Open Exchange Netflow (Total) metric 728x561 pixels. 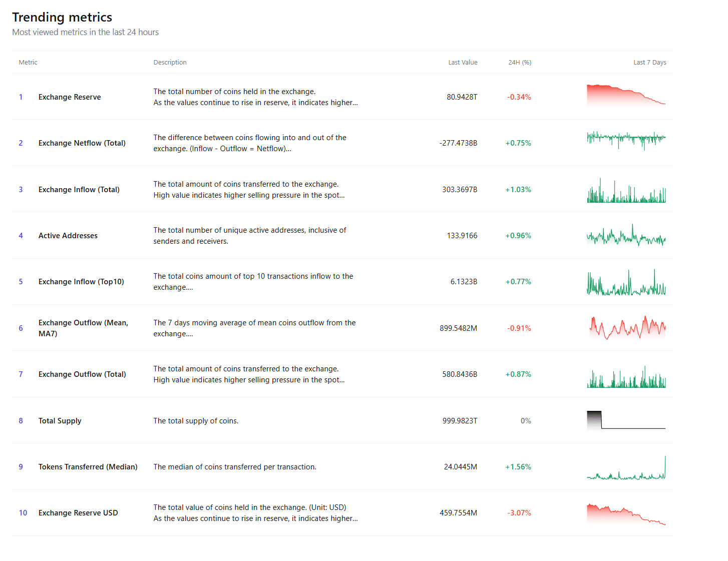pyautogui.click(x=82, y=143)
